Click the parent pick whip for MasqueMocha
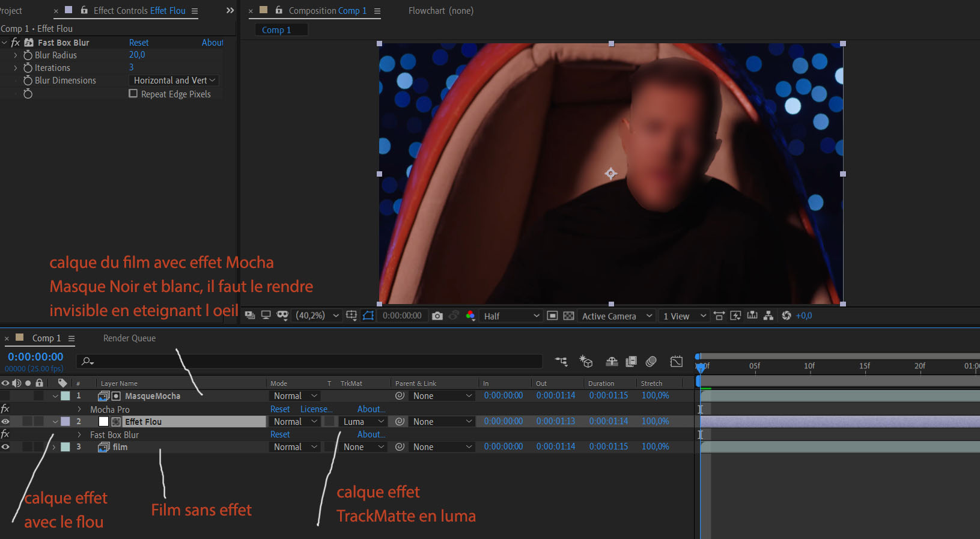The image size is (980, 539). tap(400, 396)
